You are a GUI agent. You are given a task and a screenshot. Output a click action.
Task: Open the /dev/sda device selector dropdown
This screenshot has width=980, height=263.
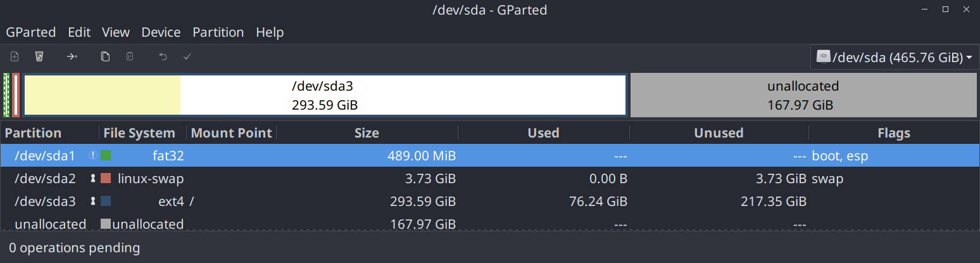pyautogui.click(x=893, y=58)
